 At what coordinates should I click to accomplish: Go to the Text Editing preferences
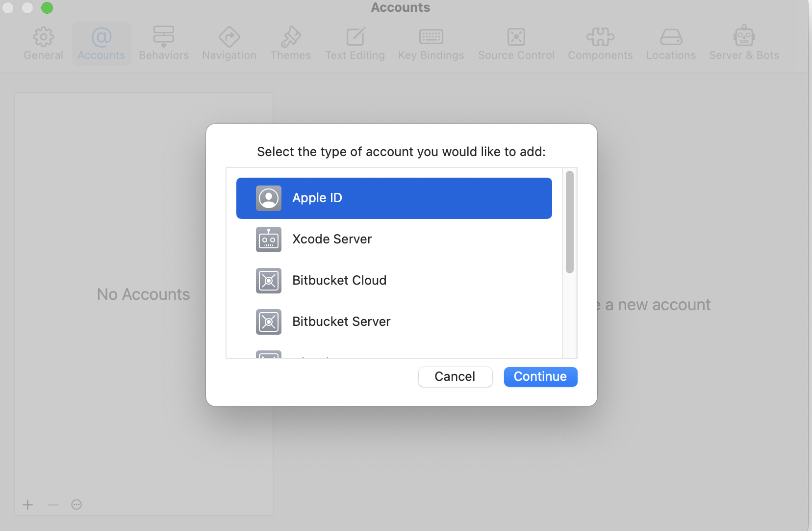[x=355, y=44]
